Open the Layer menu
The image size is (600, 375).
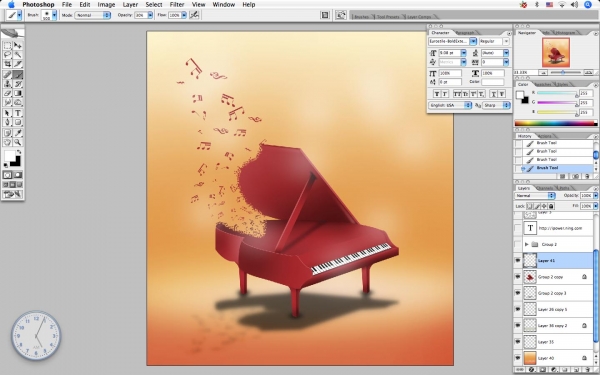click(x=130, y=5)
